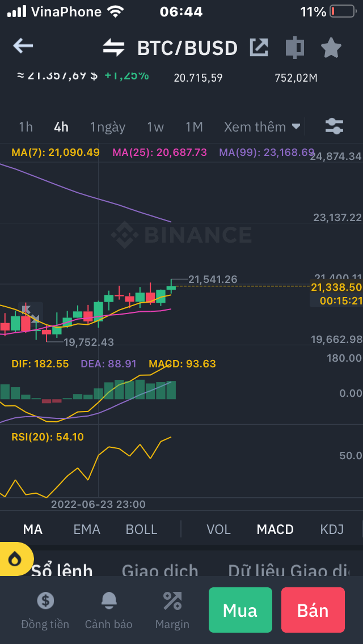Tap the BTC/BUSD pair title

click(187, 48)
